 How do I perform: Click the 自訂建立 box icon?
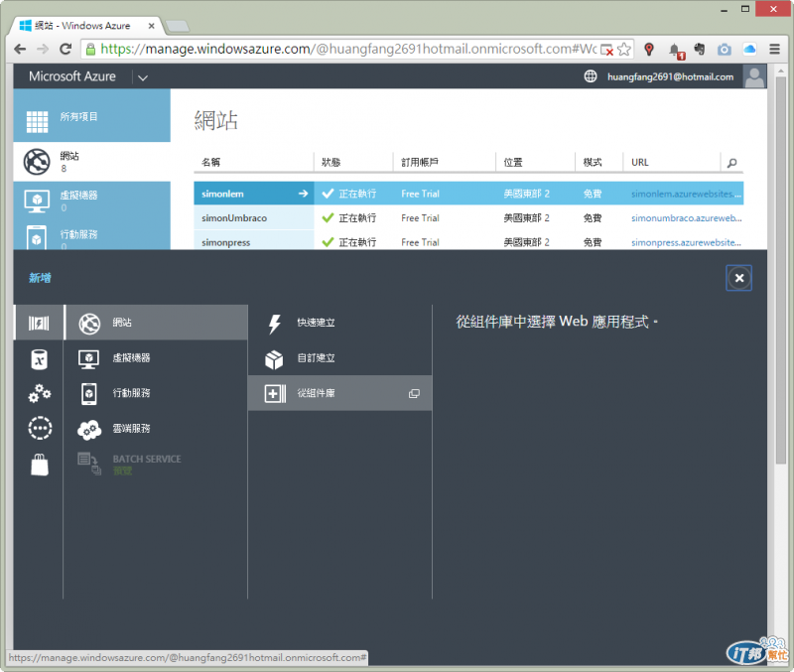(274, 359)
